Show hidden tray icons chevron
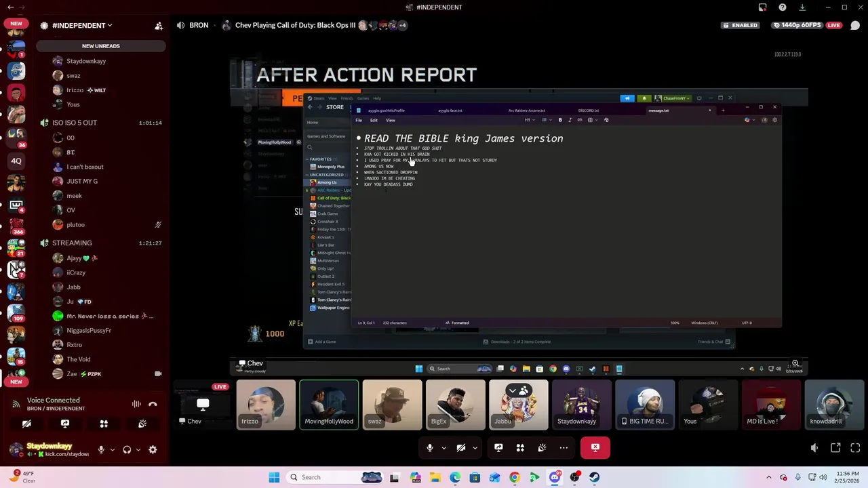Viewport: 868px width, 488px height. [x=769, y=477]
